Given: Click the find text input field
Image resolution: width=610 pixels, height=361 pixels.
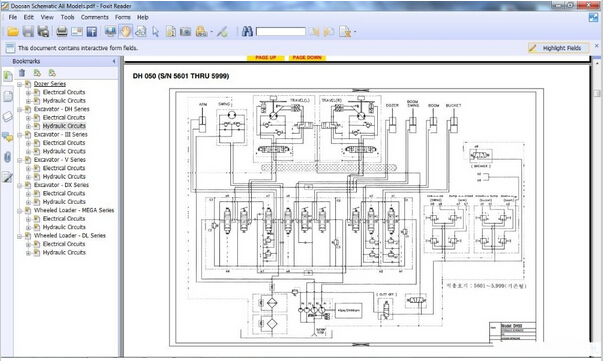Looking at the screenshot, I should (280, 32).
